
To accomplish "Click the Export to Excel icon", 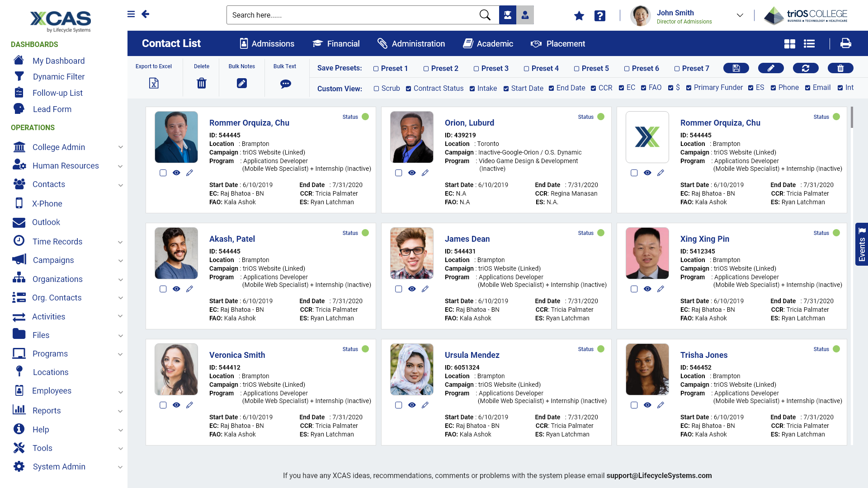I will pos(154,83).
